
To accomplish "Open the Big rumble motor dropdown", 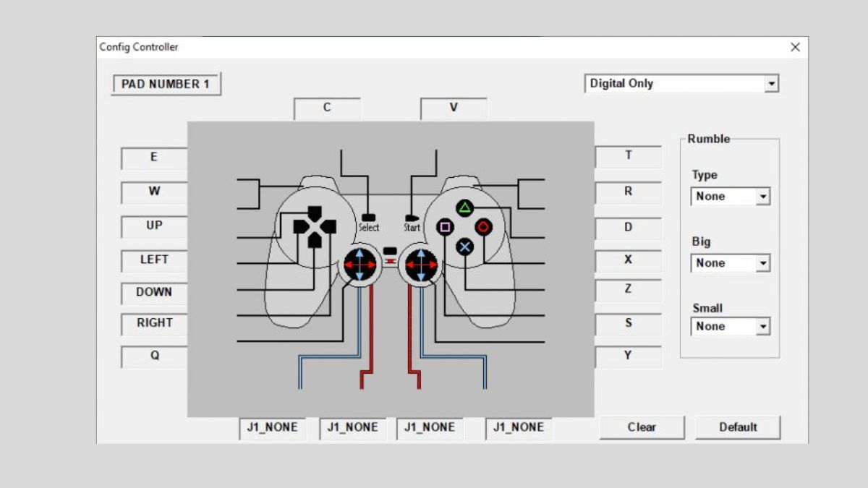I will point(730,263).
